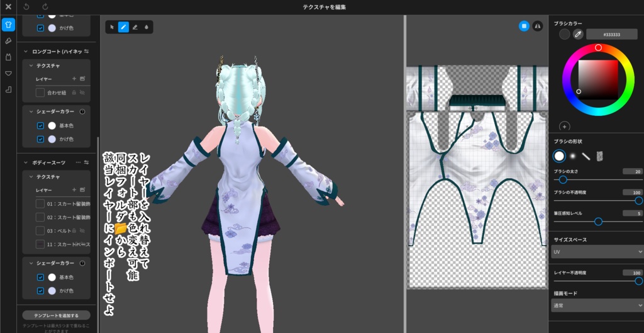The height and width of the screenshot is (333, 644).
Task: Show the hidden 03:ベルト layer
Action: (82, 230)
